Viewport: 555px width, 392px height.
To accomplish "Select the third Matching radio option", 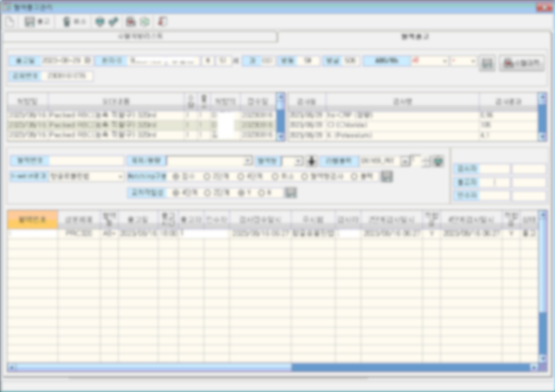I will [x=241, y=176].
